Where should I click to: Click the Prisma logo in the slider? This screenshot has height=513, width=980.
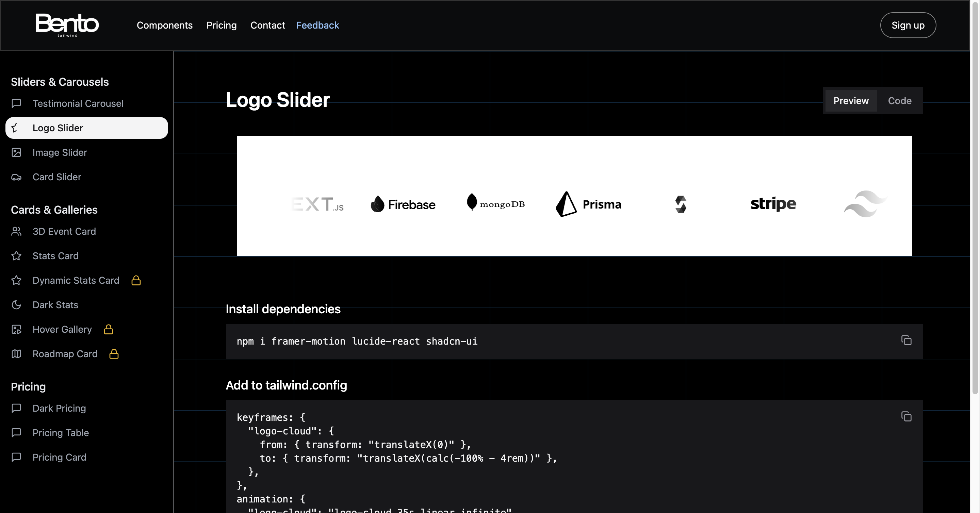pyautogui.click(x=589, y=204)
